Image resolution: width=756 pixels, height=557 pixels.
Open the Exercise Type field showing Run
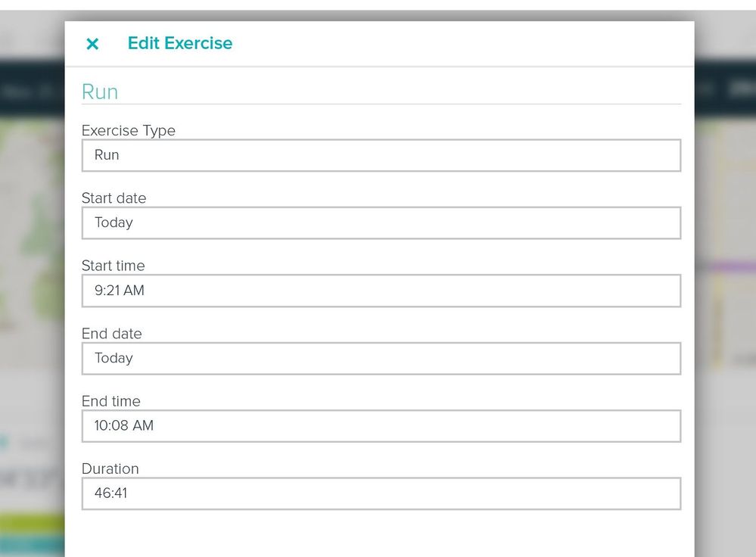tap(381, 155)
